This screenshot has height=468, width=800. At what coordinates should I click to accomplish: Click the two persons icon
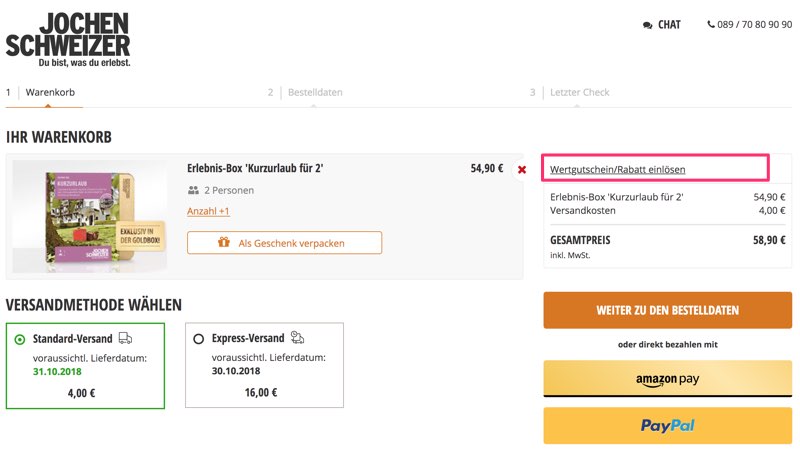coord(193,190)
